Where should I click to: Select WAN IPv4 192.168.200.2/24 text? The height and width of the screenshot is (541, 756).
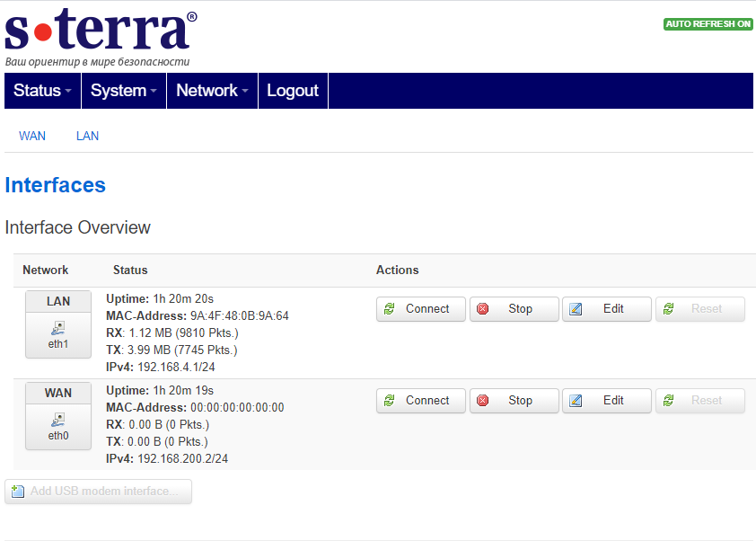tap(183, 459)
